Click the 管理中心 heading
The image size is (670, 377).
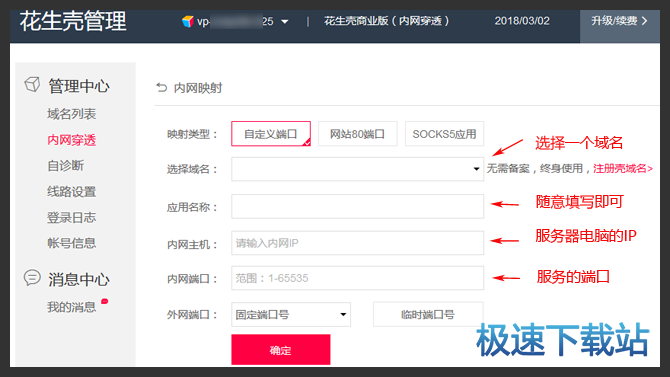[79, 86]
